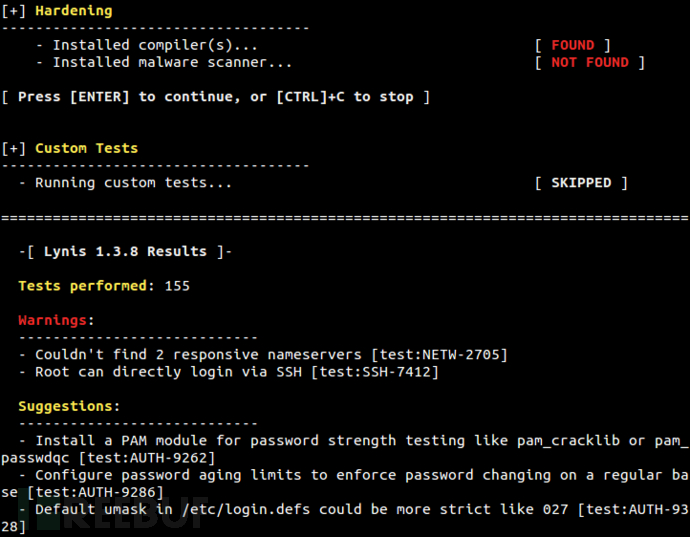
Task: Click the SKIPPED status text
Action: (x=580, y=183)
